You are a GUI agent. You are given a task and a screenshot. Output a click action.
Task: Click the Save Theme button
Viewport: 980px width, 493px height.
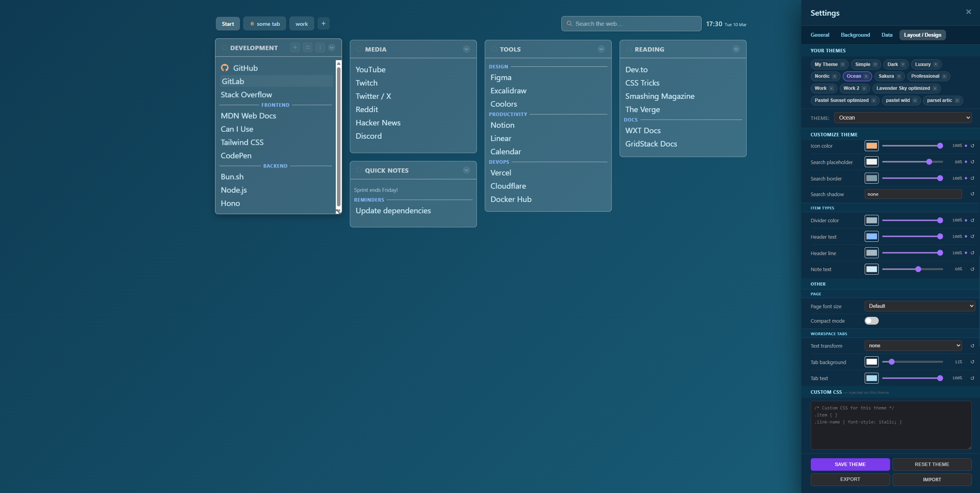(850, 464)
